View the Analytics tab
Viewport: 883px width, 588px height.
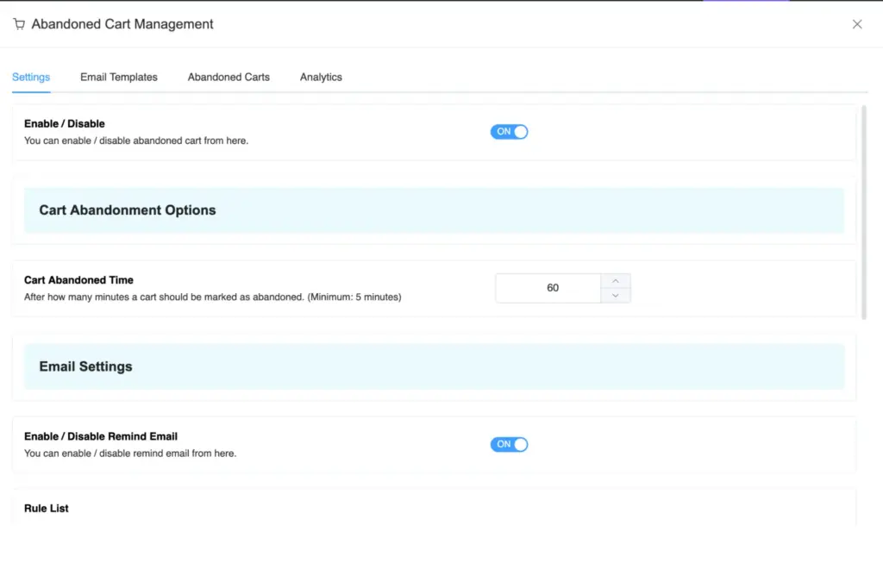(x=320, y=77)
